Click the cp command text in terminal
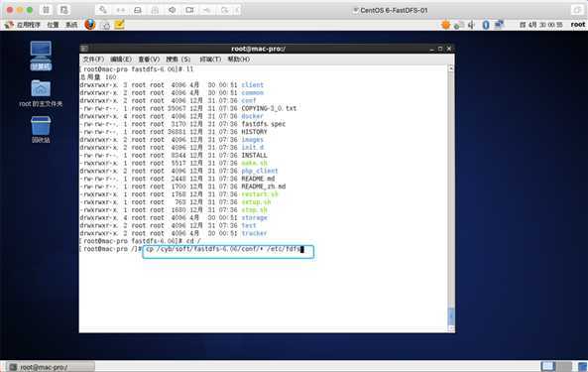 (223, 249)
